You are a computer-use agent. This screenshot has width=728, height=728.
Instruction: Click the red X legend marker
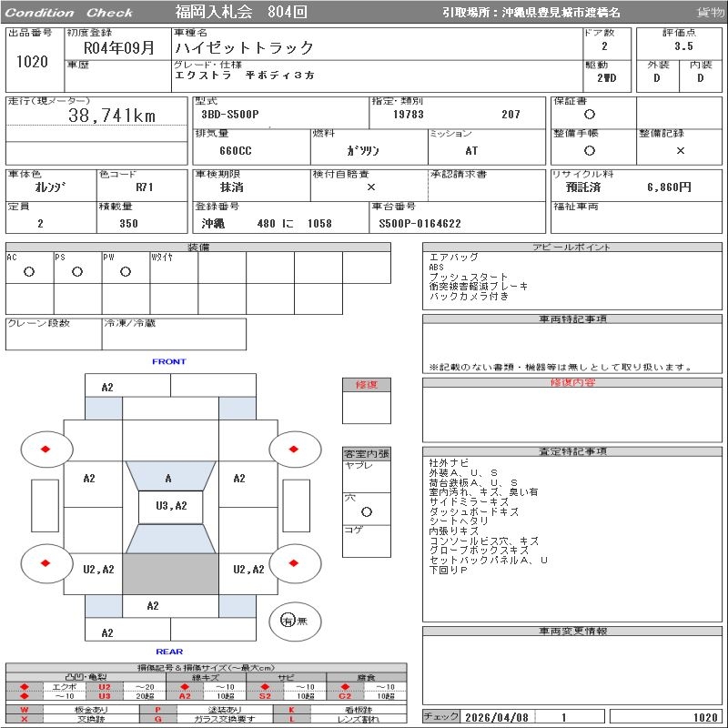click(25, 719)
